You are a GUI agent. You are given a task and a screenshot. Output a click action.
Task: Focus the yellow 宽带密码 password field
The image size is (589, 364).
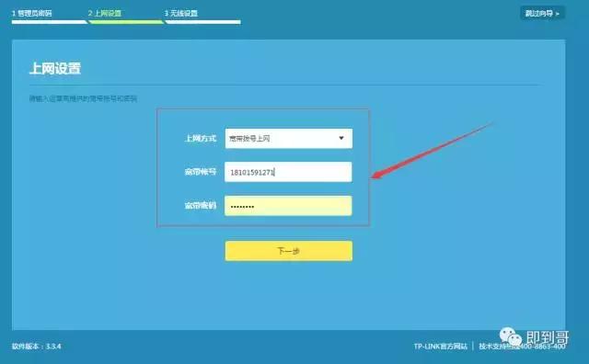click(288, 206)
